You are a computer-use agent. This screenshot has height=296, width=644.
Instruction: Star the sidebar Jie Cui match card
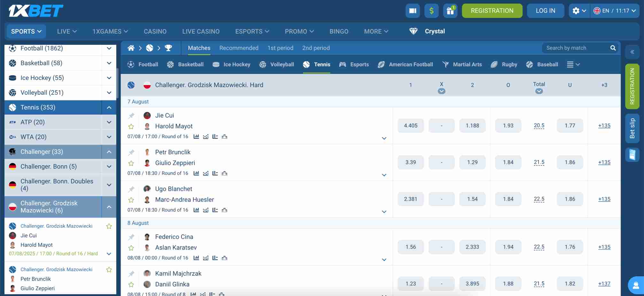pyautogui.click(x=109, y=226)
